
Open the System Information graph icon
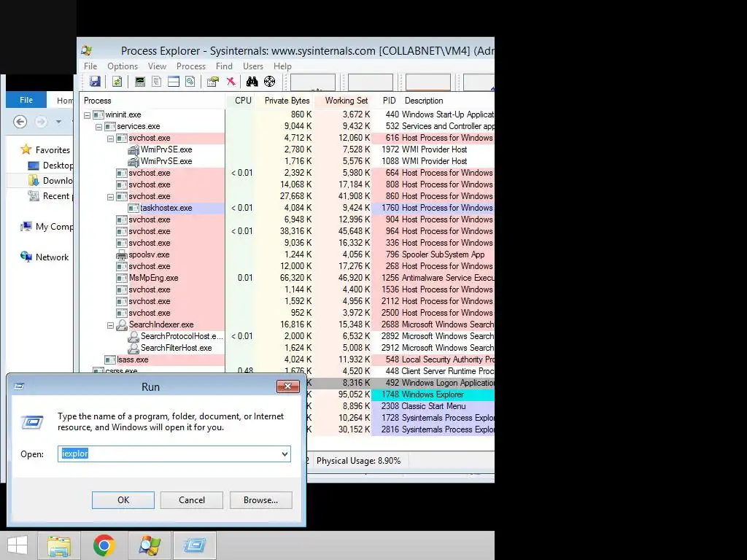(139, 82)
